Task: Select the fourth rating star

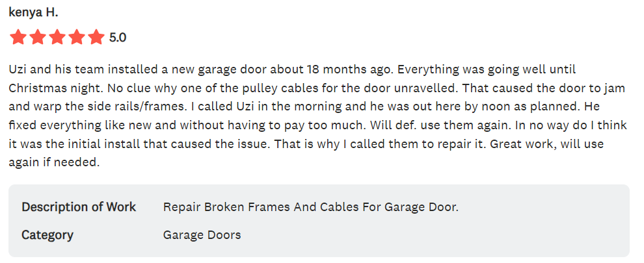Action: (x=77, y=37)
